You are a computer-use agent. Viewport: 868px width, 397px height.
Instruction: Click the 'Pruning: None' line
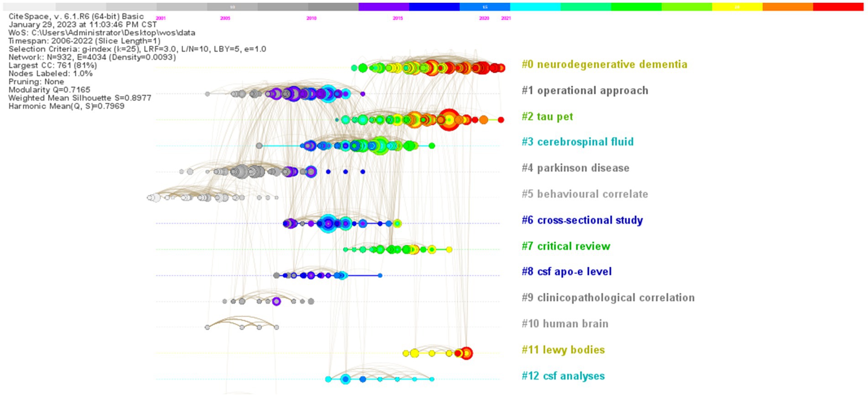click(35, 82)
